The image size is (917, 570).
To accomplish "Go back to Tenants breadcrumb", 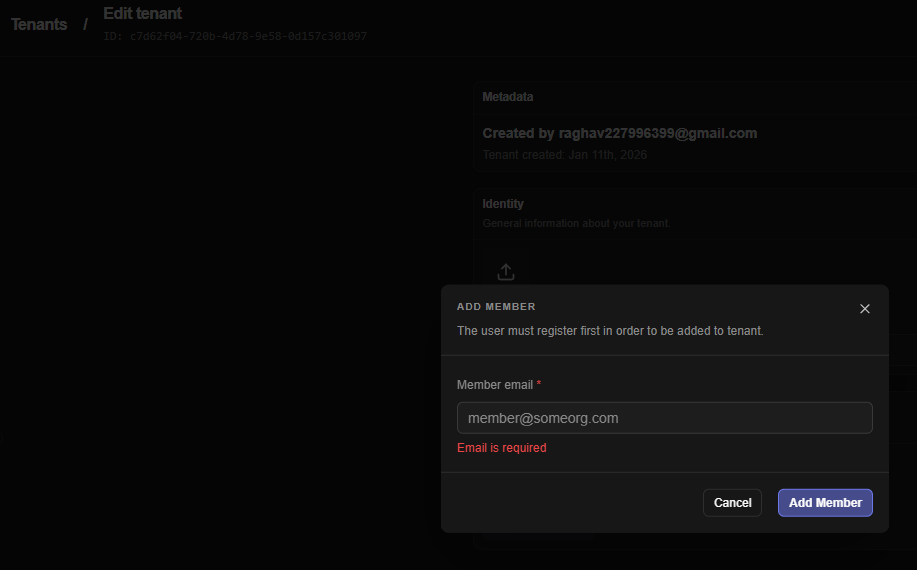I will click(39, 25).
